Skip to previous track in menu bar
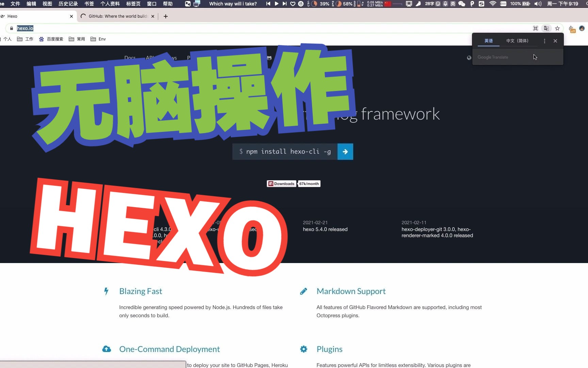Viewport: 588px width, 368px height. [268, 4]
